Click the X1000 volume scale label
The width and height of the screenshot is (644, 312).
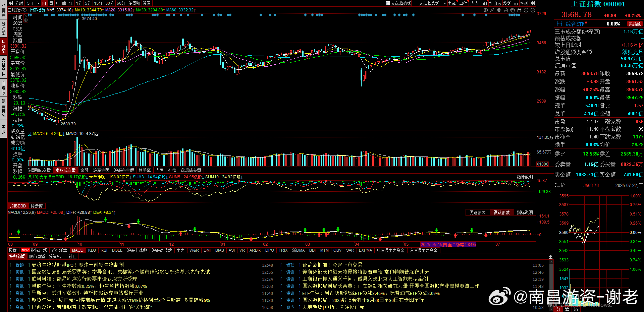pyautogui.click(x=542, y=164)
